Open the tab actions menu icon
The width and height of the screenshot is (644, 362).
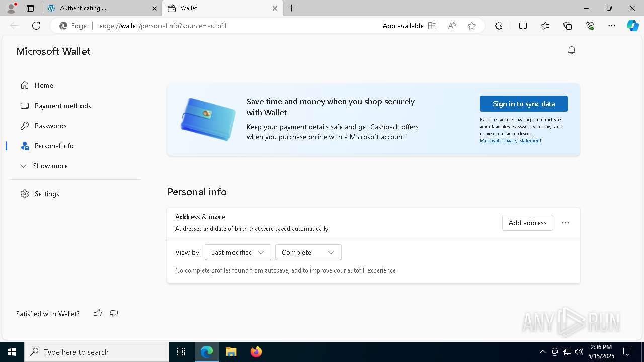click(x=30, y=8)
